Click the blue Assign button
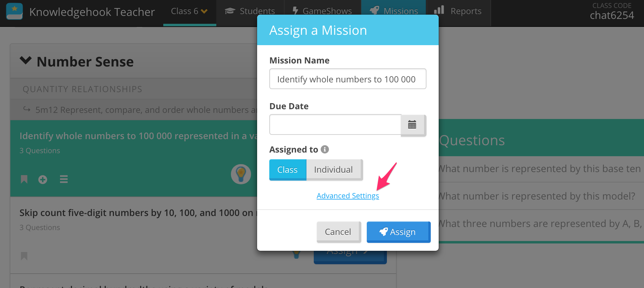 pos(398,232)
